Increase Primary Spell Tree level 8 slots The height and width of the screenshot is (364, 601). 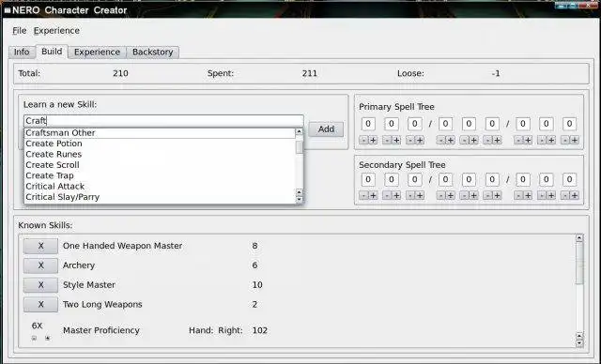click(x=551, y=141)
